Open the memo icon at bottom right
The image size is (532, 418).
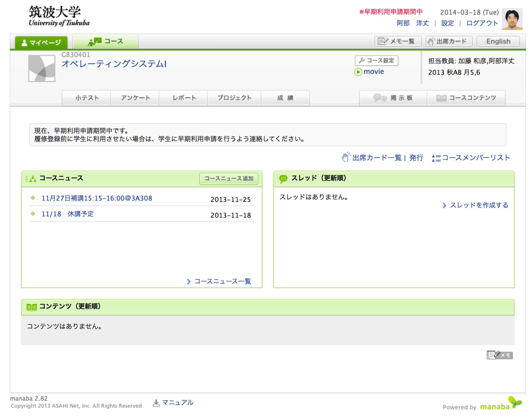tap(500, 355)
